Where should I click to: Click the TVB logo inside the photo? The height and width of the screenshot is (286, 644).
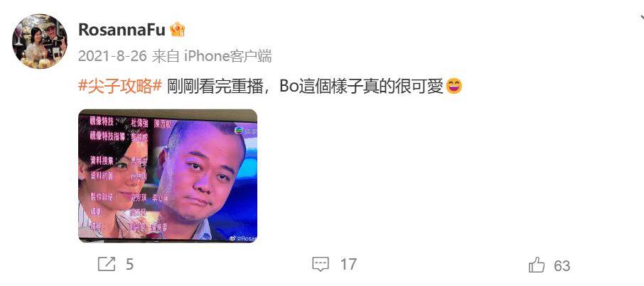click(238, 130)
